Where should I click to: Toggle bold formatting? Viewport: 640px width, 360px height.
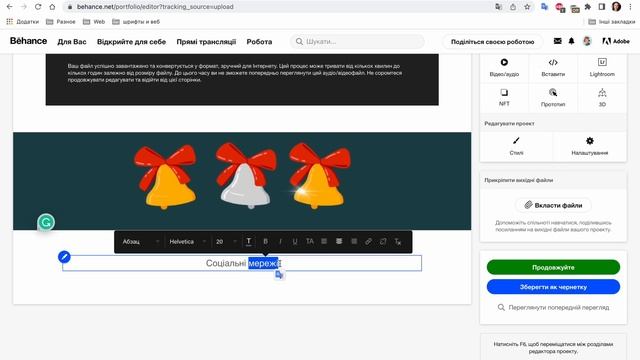click(265, 242)
